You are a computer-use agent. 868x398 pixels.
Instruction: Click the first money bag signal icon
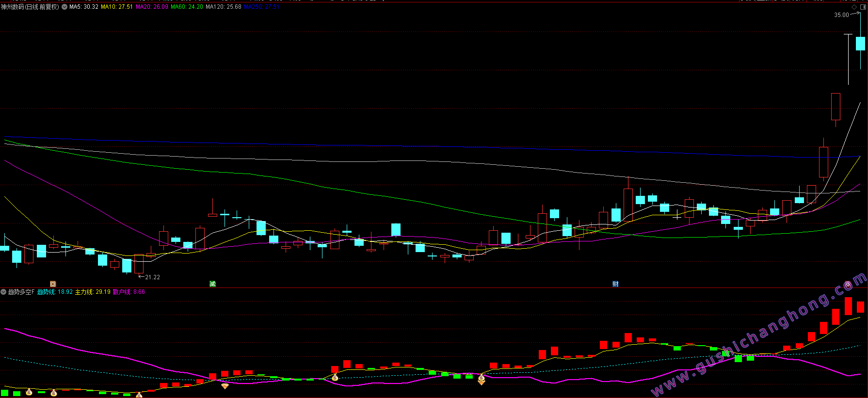coord(29,392)
